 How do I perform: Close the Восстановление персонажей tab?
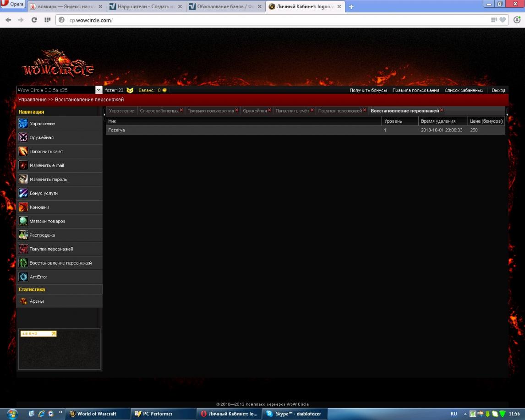[442, 110]
